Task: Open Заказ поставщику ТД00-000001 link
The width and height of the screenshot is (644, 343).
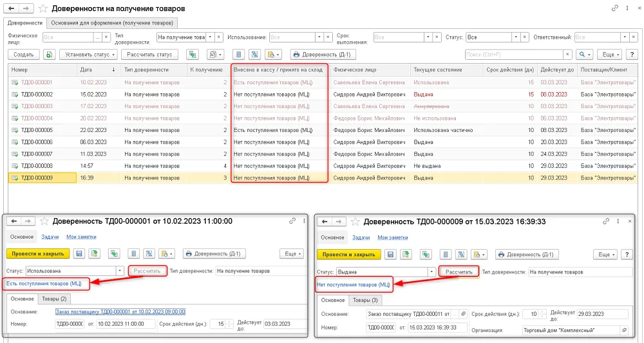Action: pos(120,312)
